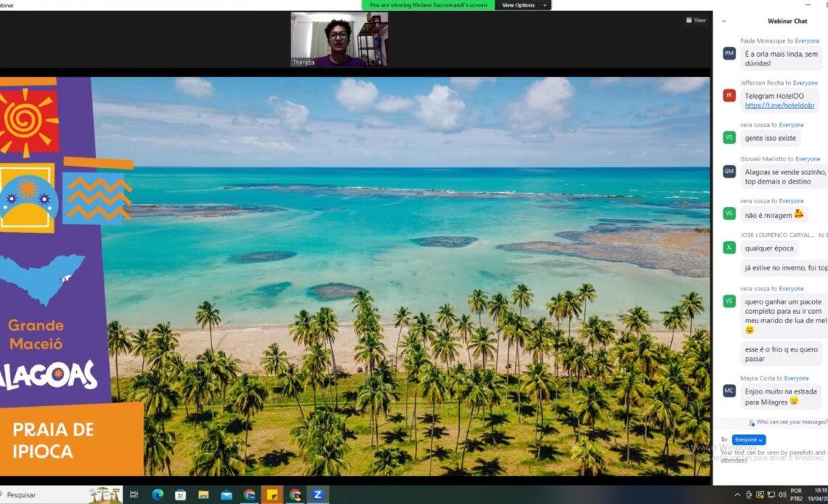
Task: Launch Microsoft Store from the taskbar
Action: coord(180,495)
